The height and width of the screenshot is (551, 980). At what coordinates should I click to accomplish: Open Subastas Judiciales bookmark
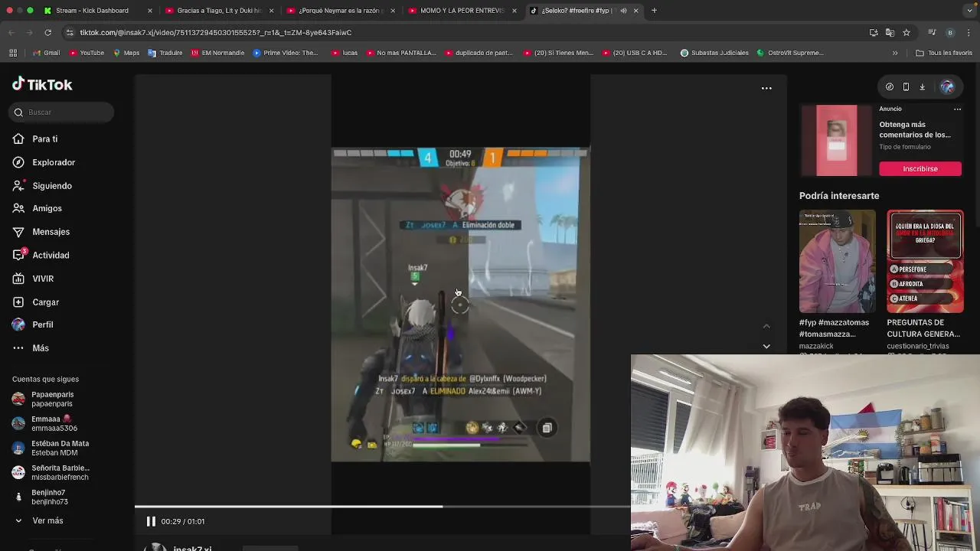pos(714,53)
